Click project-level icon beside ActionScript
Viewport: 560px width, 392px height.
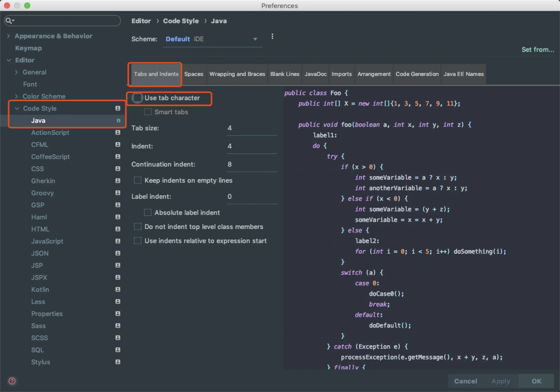118,132
